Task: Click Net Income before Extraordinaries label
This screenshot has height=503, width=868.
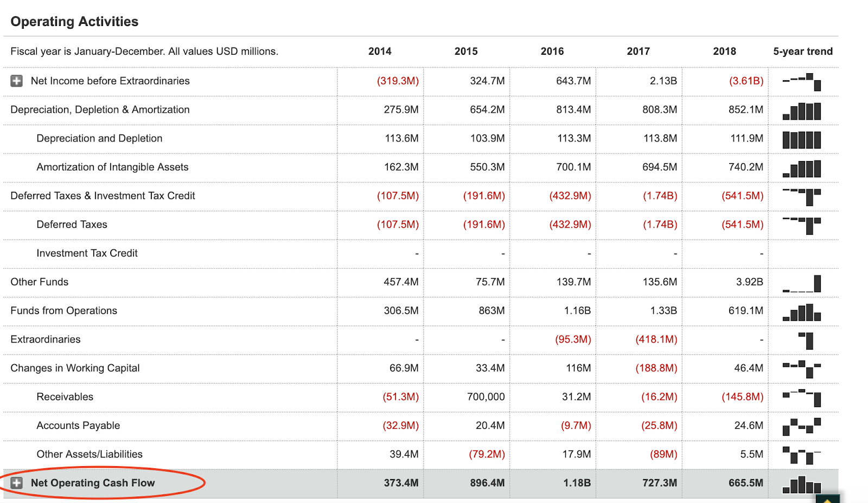Action: (x=110, y=81)
